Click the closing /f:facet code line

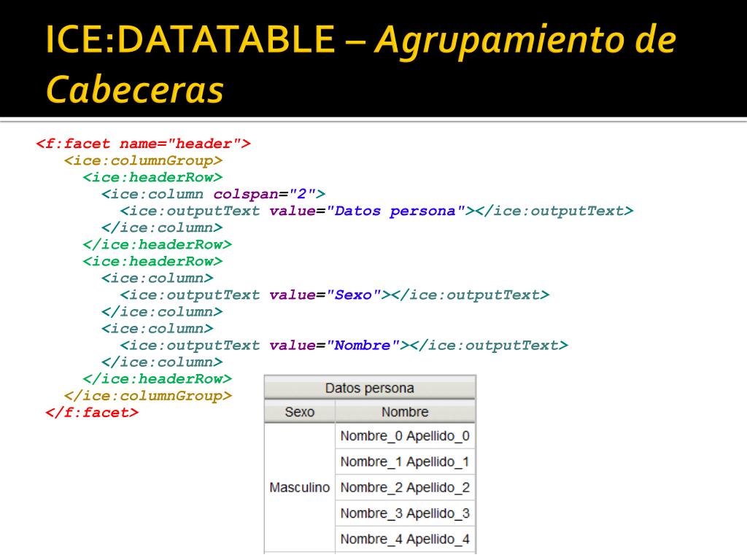92,412
